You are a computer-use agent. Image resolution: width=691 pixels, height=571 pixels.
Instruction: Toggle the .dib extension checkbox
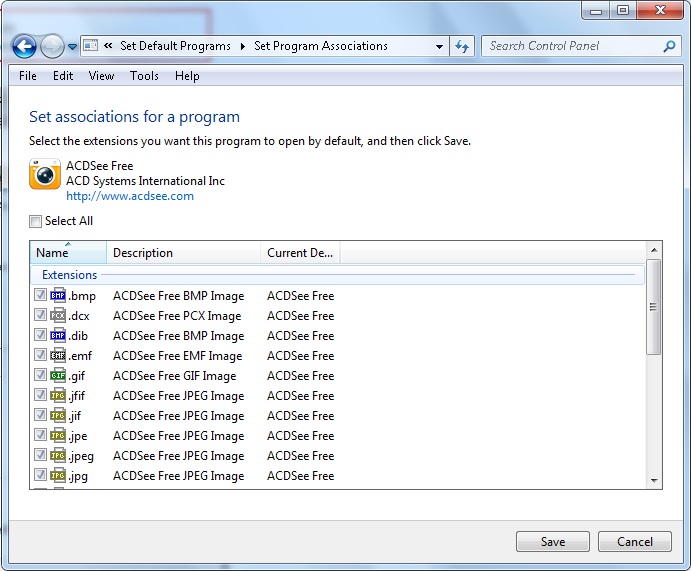point(40,336)
